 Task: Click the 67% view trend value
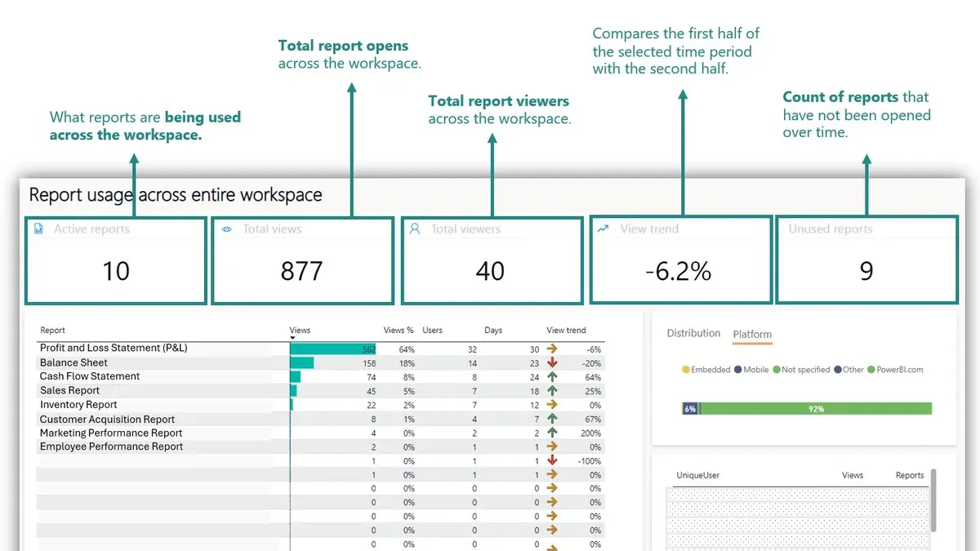coord(593,420)
